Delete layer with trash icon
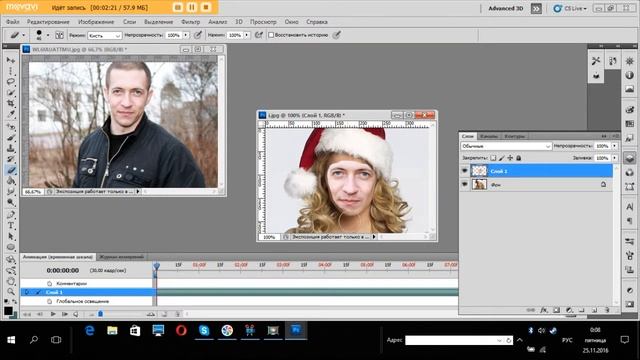 (607, 310)
